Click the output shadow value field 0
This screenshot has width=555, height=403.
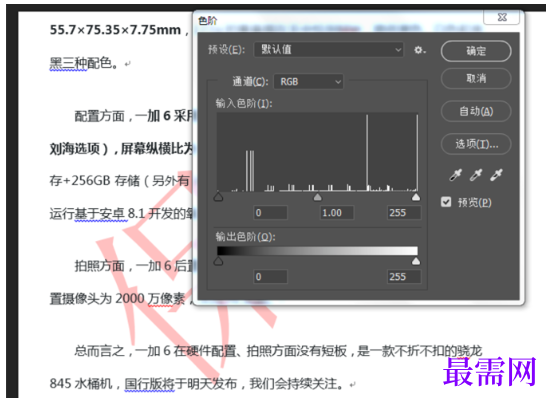[270, 277]
